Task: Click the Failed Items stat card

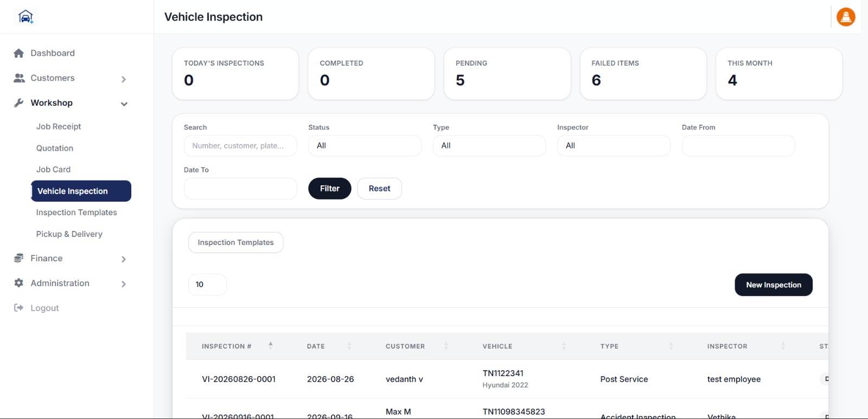Action: click(643, 74)
